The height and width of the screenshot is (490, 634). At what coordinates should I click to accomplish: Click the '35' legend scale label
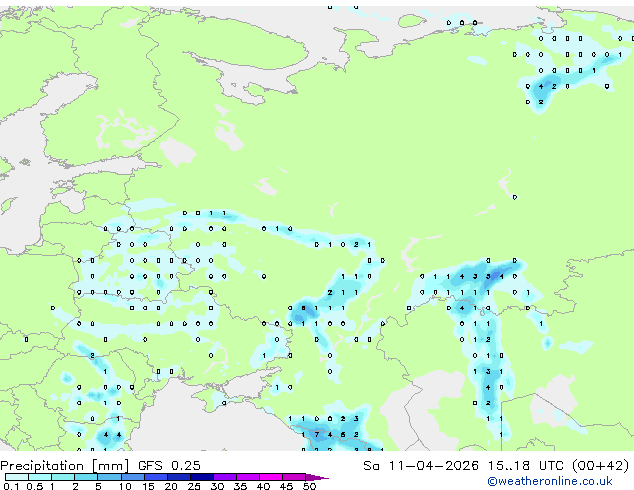pos(240,486)
